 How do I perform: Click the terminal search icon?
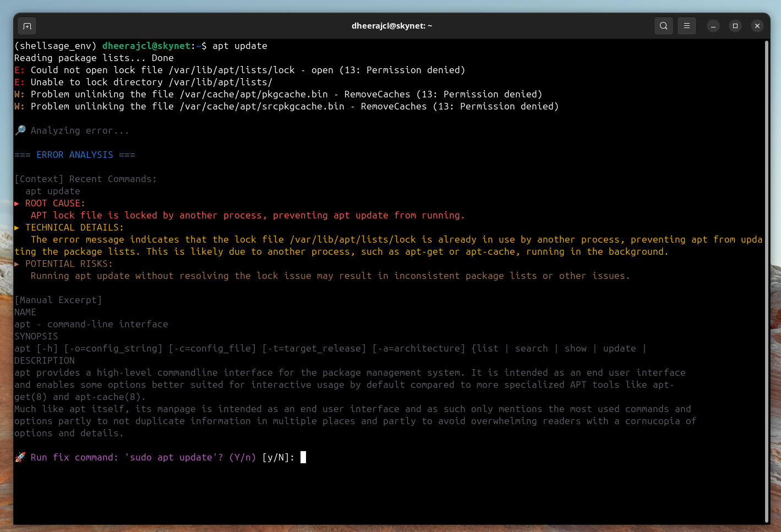[x=664, y=26]
